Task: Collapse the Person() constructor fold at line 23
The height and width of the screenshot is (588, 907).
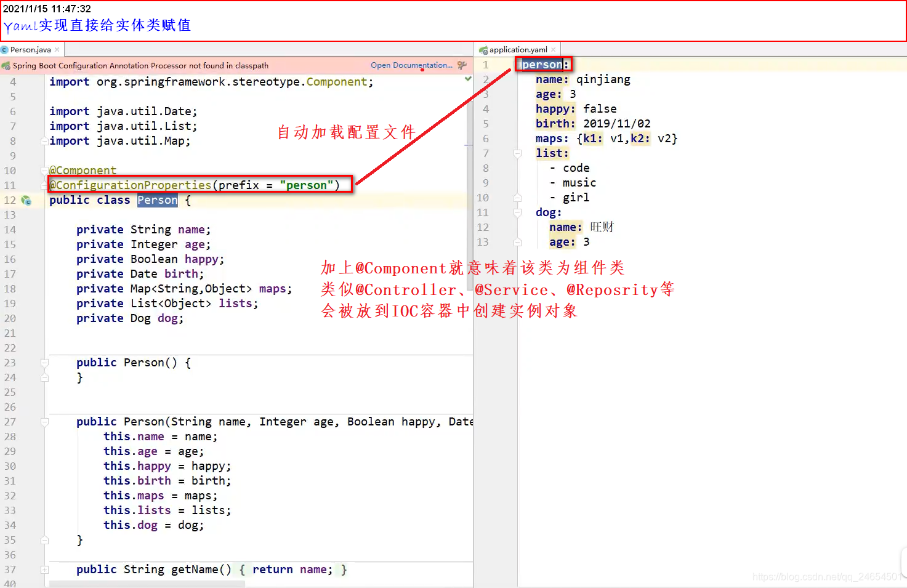Action: pos(44,363)
